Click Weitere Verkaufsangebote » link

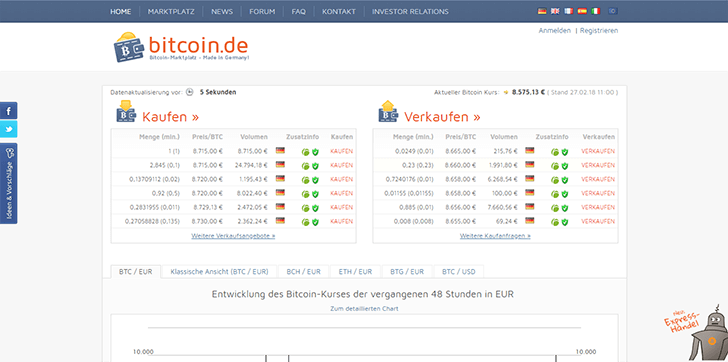click(x=233, y=236)
